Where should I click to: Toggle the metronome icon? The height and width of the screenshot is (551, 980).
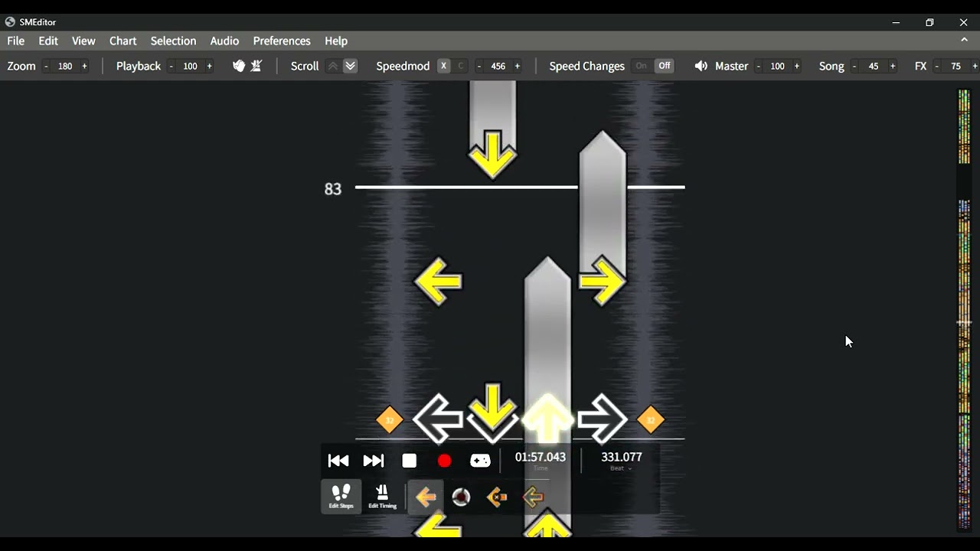click(x=256, y=66)
